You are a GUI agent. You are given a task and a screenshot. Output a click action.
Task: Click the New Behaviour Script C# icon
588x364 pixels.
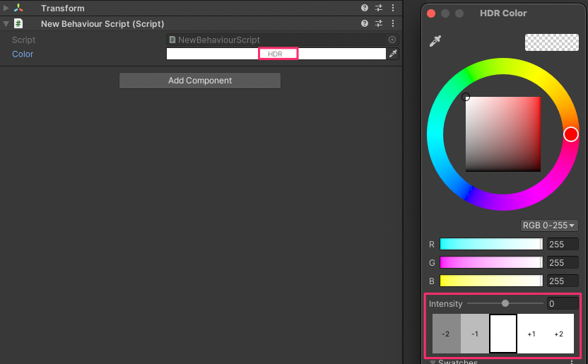click(18, 23)
